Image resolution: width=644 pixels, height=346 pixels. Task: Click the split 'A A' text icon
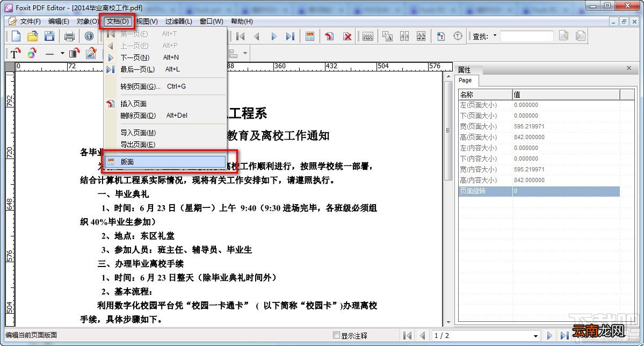(x=404, y=37)
